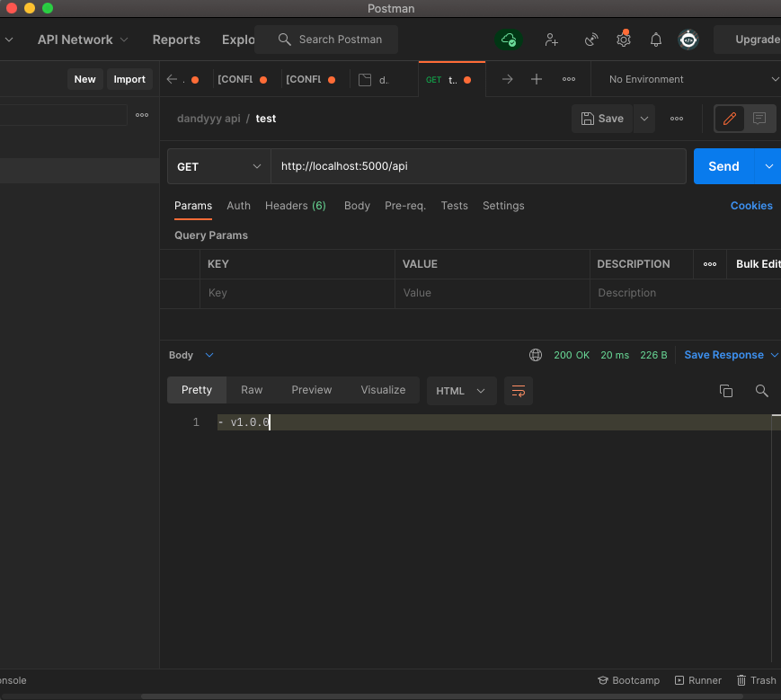Screen dimensions: 781x700
Task: Click the query param Description field
Action: click(x=686, y=293)
